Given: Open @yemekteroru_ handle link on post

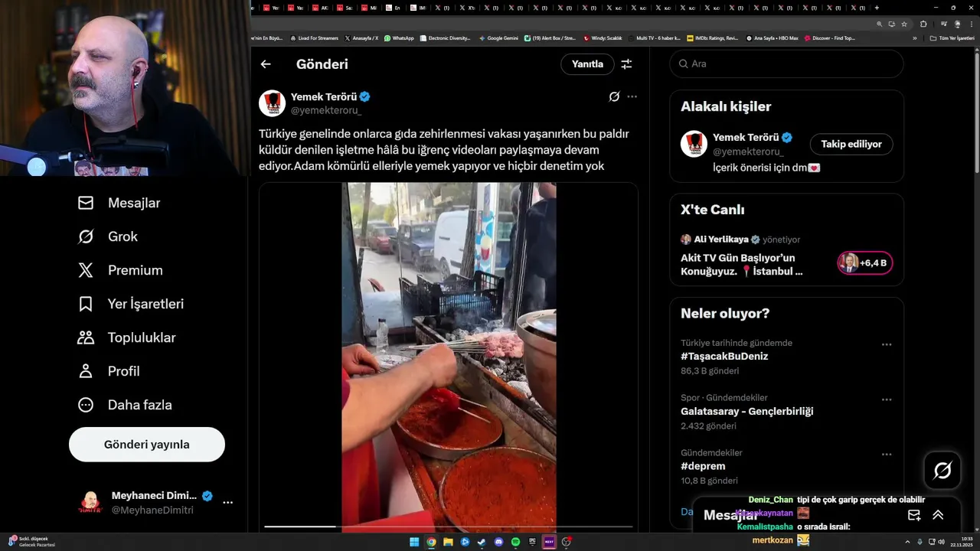Looking at the screenshot, I should (326, 110).
